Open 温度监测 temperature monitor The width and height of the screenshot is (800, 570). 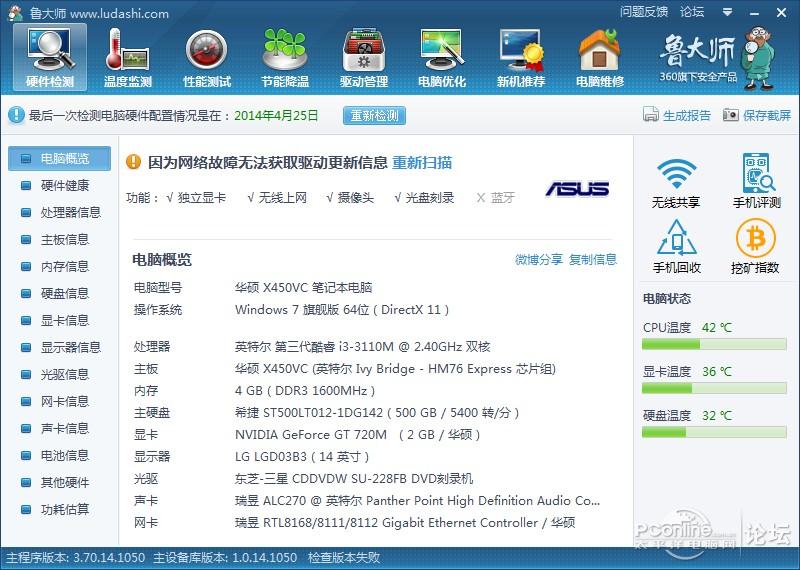[x=128, y=57]
